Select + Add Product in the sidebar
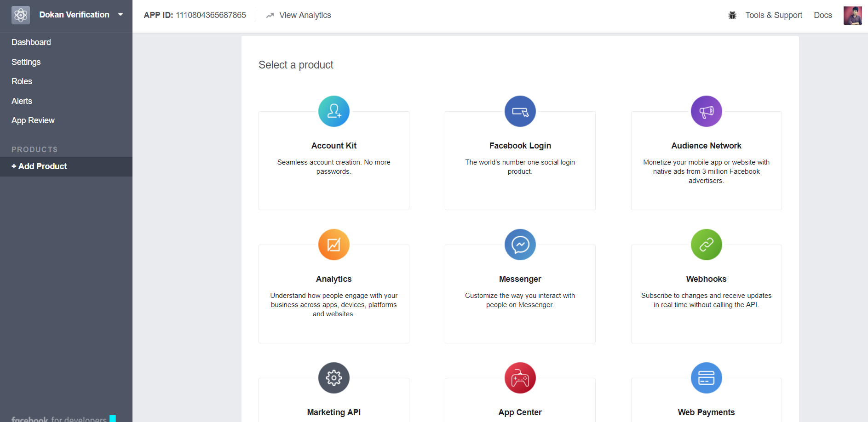Viewport: 868px width, 422px height. coord(66,166)
